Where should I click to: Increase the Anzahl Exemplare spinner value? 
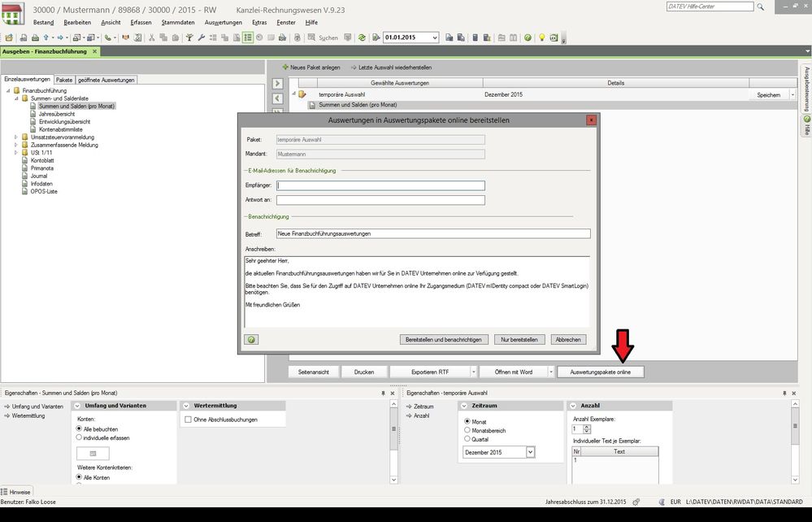pos(588,426)
